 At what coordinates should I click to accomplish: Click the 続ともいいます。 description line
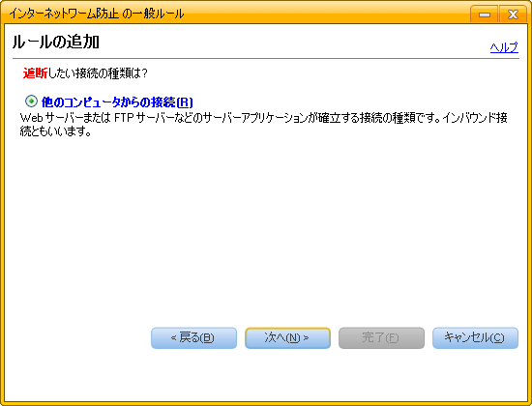(x=56, y=131)
